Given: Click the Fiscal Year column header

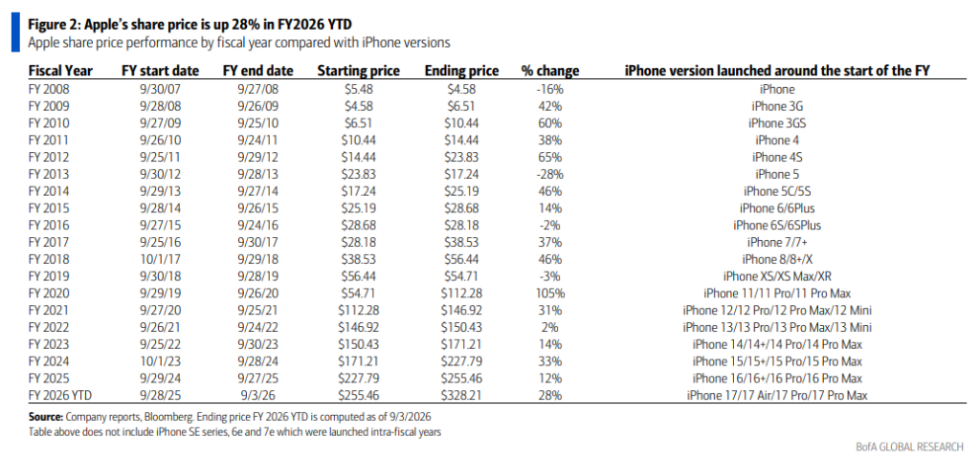Looking at the screenshot, I should click(x=60, y=71).
